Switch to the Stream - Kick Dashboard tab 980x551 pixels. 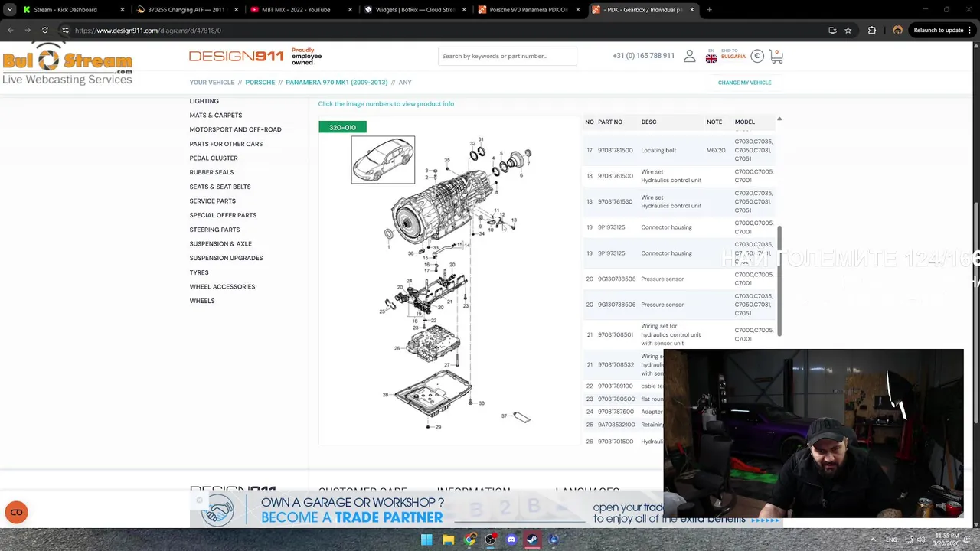73,10
